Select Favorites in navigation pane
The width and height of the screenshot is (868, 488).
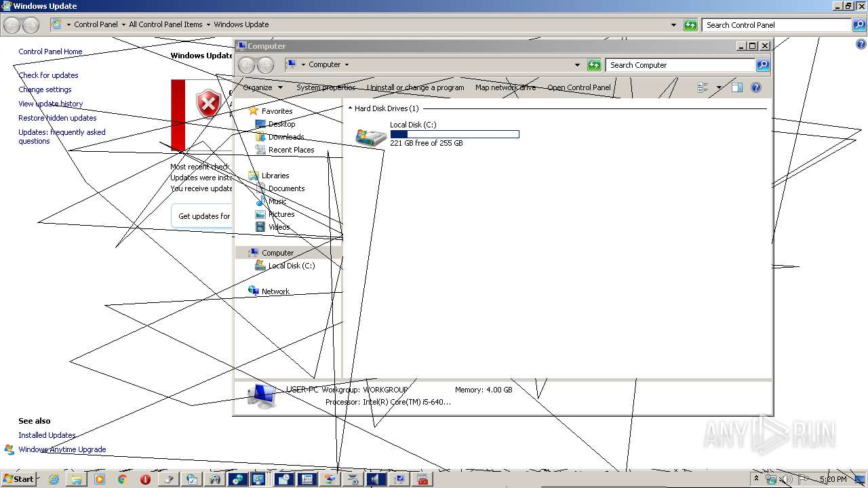tap(277, 111)
